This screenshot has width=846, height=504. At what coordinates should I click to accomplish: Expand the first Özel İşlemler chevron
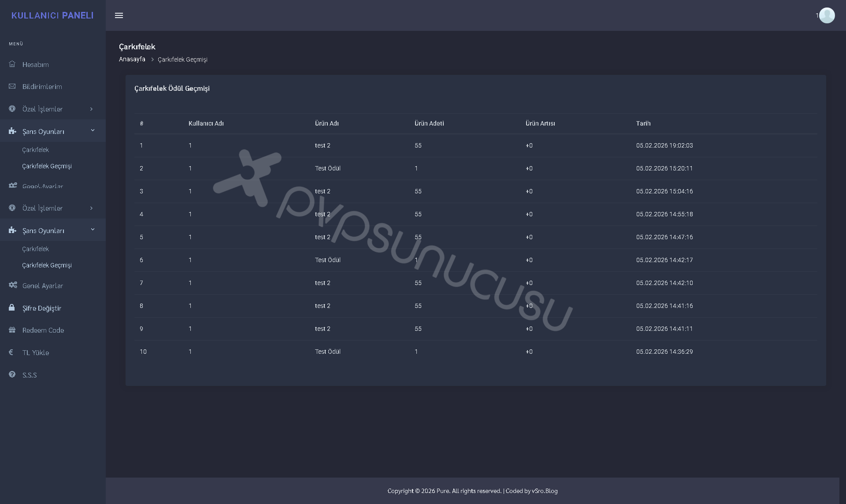click(x=92, y=109)
